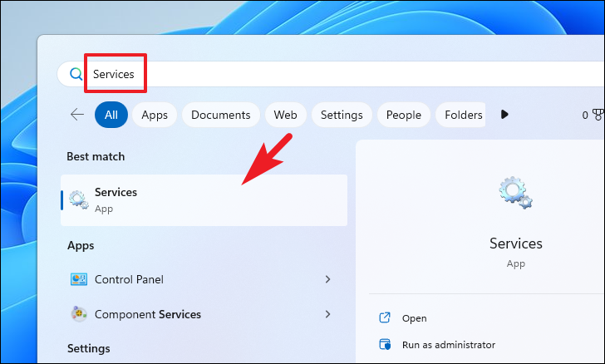The image size is (605, 364).
Task: Click the Best match heading
Action: pos(96,156)
